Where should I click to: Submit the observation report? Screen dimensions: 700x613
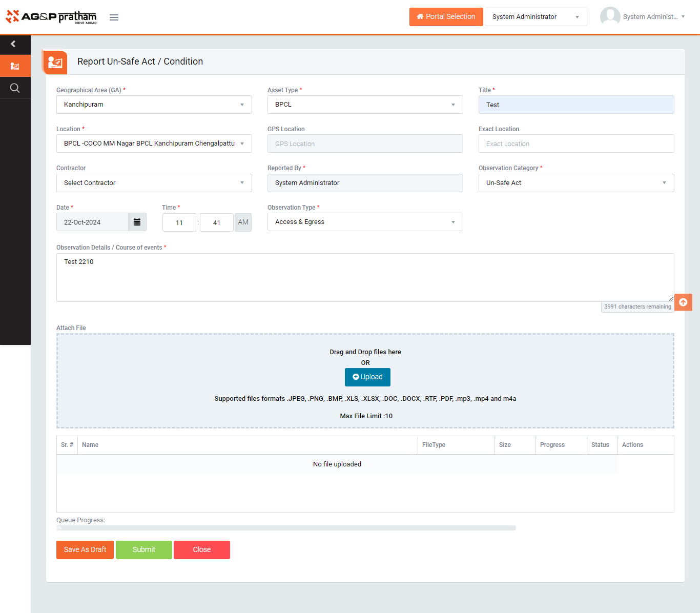coord(144,550)
